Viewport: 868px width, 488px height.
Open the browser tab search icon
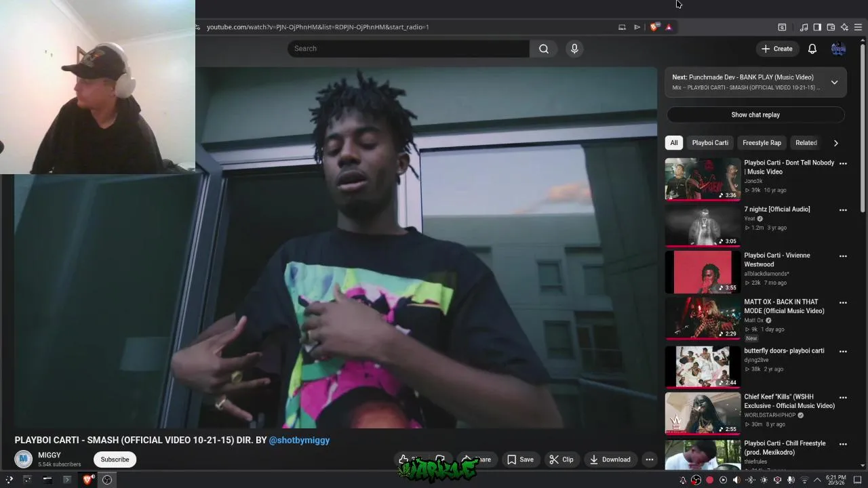coord(782,27)
